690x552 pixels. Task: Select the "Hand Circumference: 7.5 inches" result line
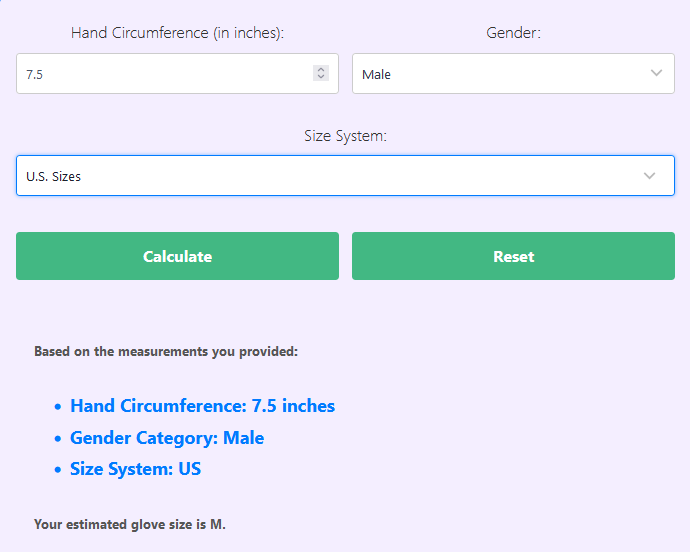[x=202, y=406]
